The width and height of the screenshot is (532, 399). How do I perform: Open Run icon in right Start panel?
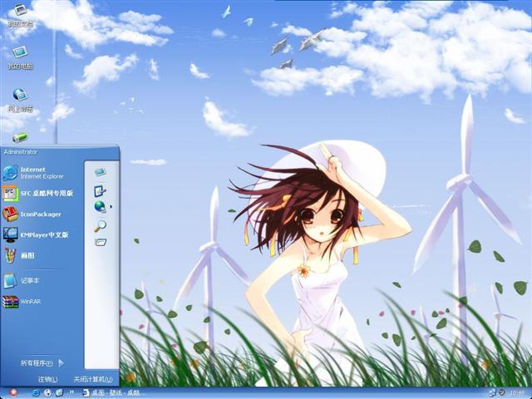tap(101, 242)
